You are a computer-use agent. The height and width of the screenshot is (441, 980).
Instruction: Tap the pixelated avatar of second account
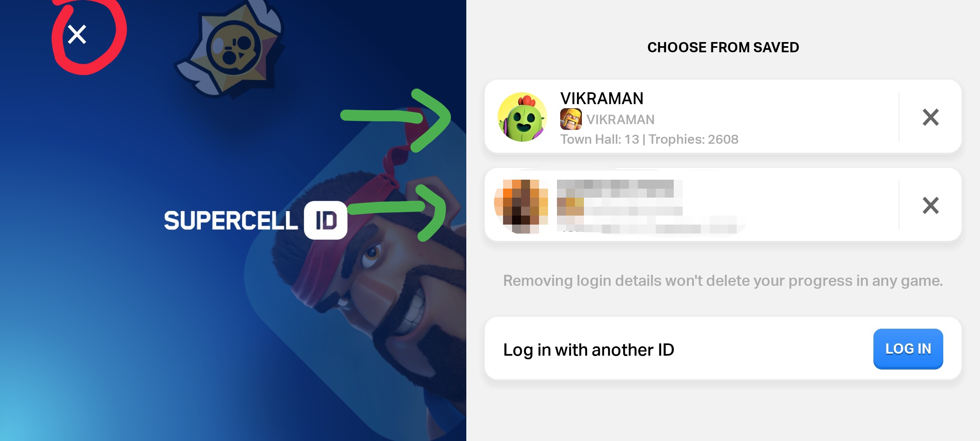[521, 205]
